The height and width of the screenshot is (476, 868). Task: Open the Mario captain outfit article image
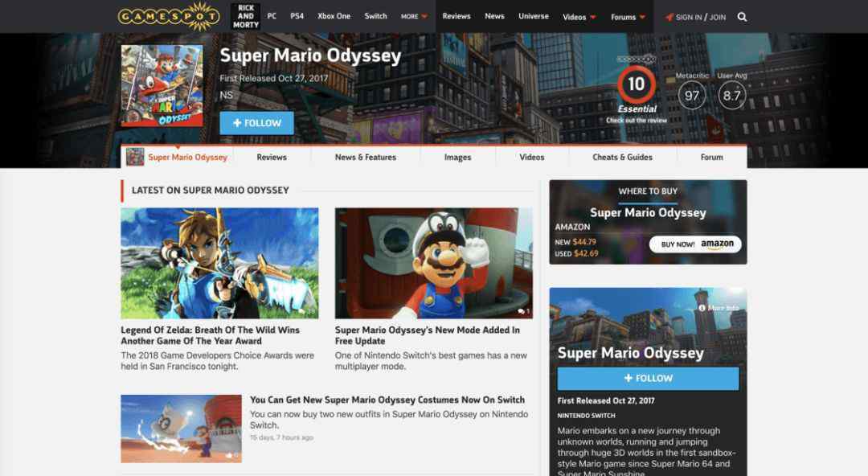click(x=433, y=263)
